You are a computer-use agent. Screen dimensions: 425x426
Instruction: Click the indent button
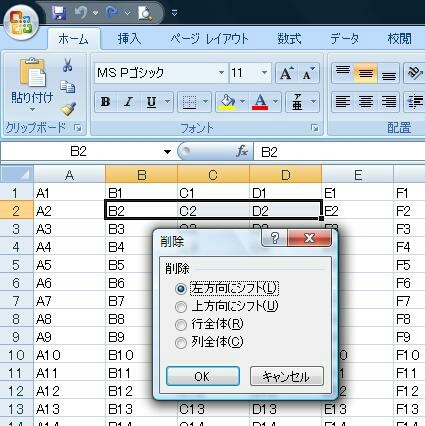coord(415,101)
